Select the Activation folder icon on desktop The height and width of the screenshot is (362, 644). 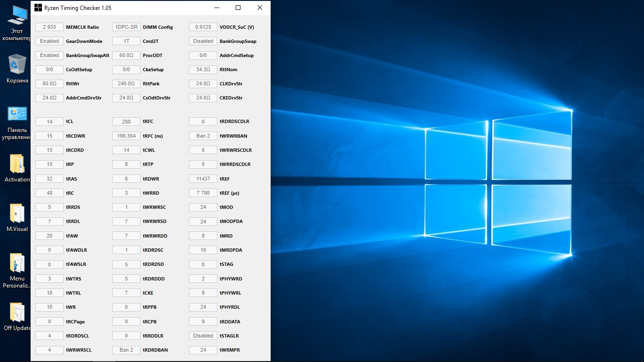pos(17,168)
